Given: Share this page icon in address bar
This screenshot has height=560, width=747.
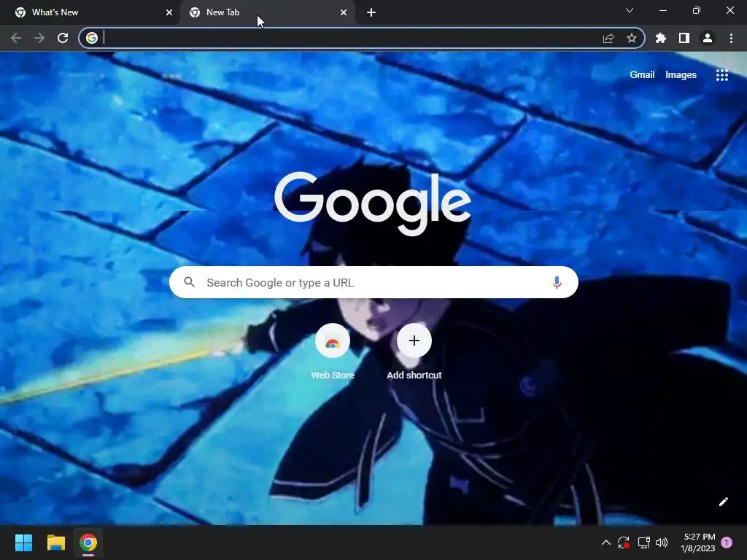Looking at the screenshot, I should coord(608,38).
